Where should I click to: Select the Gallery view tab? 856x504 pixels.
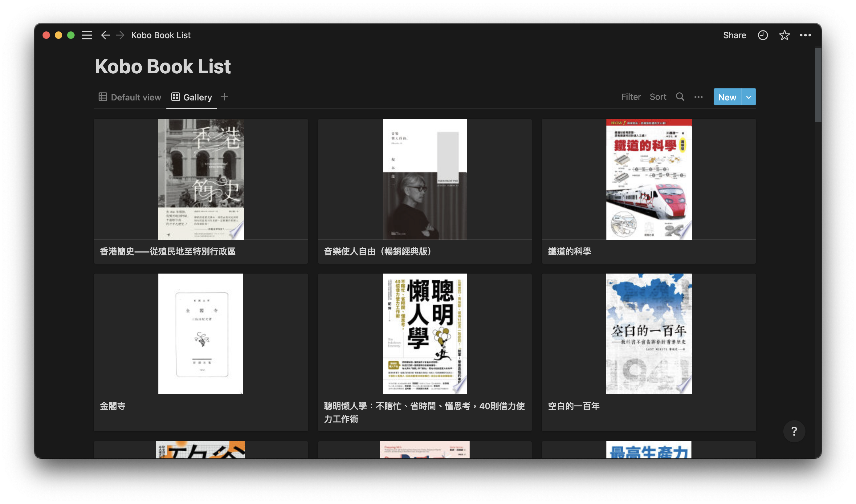pos(192,97)
